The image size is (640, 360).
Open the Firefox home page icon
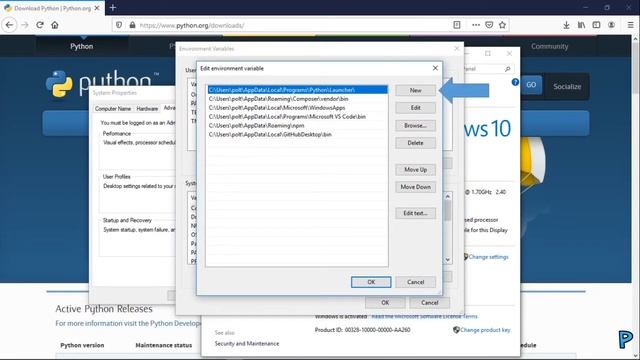tap(55, 25)
